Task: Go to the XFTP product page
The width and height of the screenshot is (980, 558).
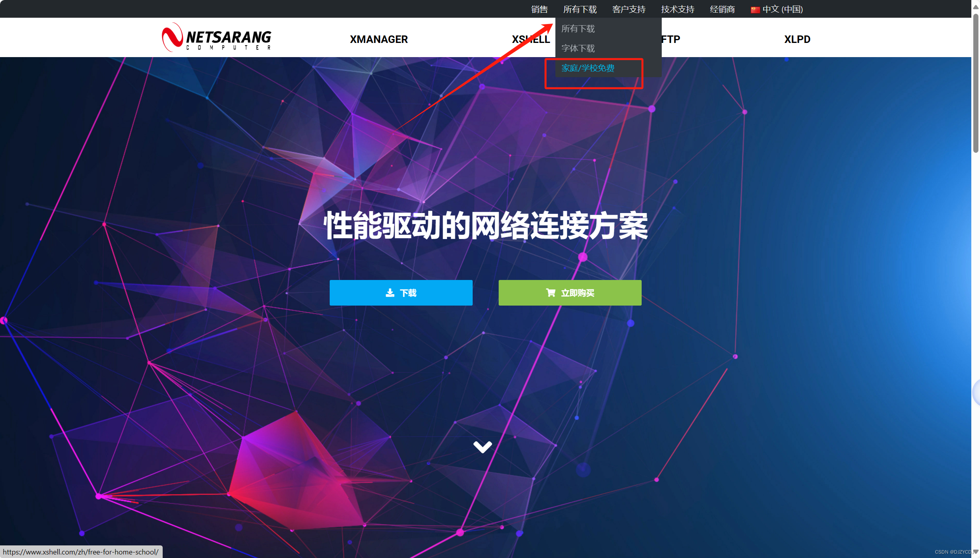Action: click(671, 39)
